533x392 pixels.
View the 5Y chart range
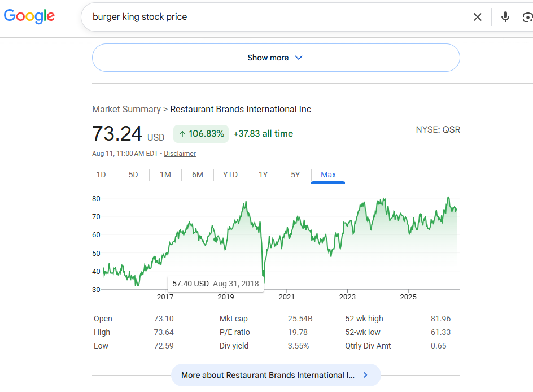(295, 175)
